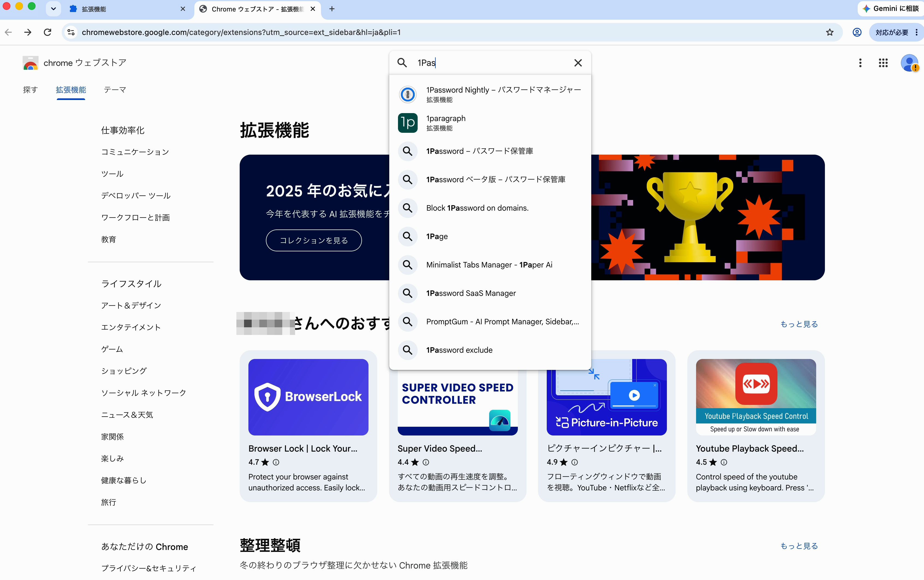Open the 家関係 category
The height and width of the screenshot is (580, 924).
(x=112, y=437)
